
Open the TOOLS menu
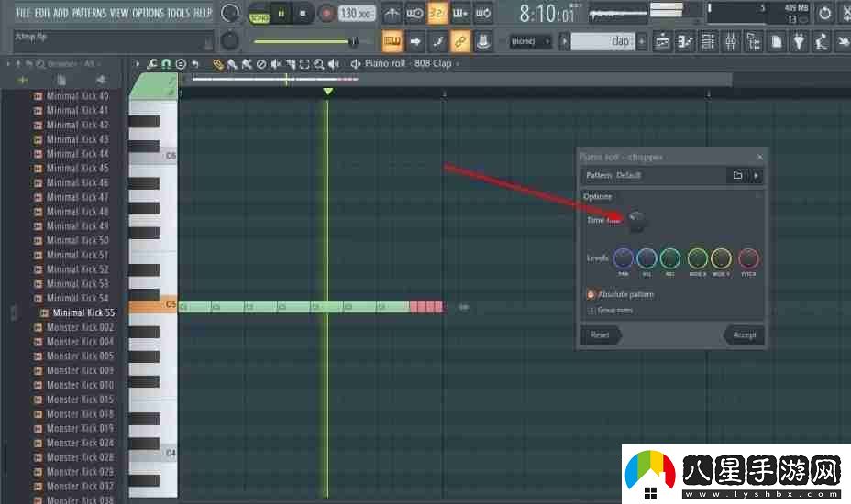179,13
